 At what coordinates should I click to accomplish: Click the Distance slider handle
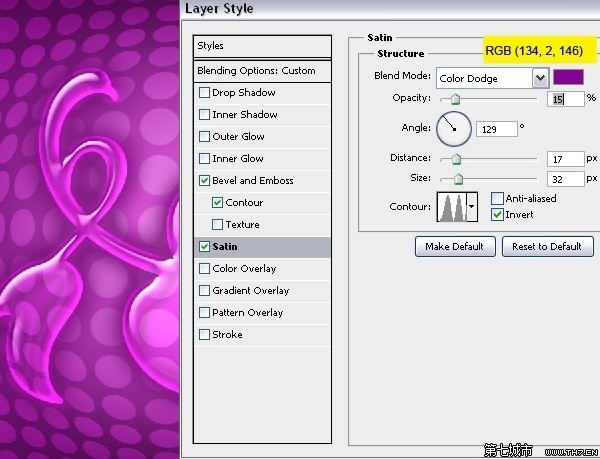(457, 159)
